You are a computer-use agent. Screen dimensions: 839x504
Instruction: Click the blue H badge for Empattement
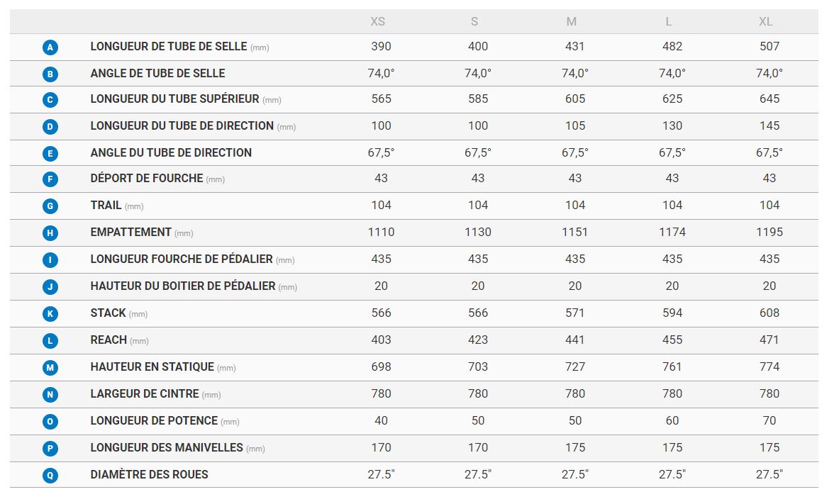click(x=50, y=233)
